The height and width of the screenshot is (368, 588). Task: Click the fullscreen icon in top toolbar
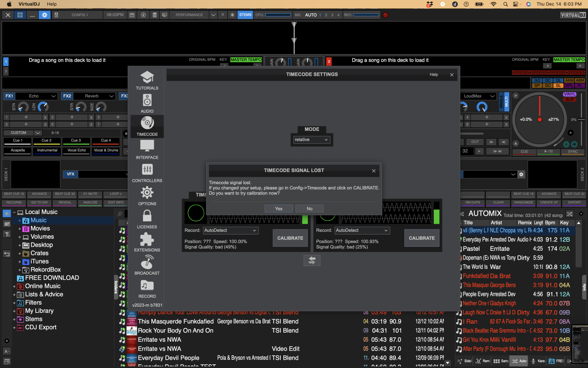tap(20, 15)
